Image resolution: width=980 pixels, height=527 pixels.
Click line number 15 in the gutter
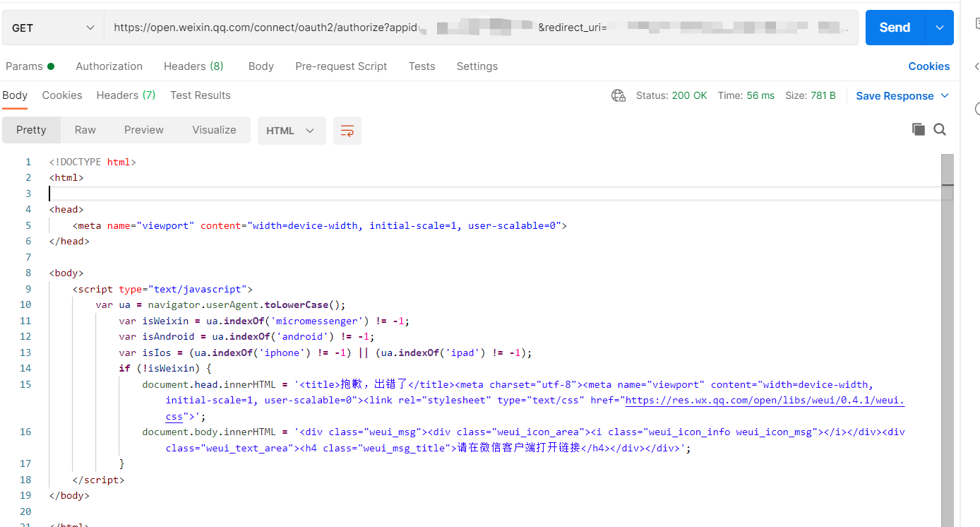(25, 384)
